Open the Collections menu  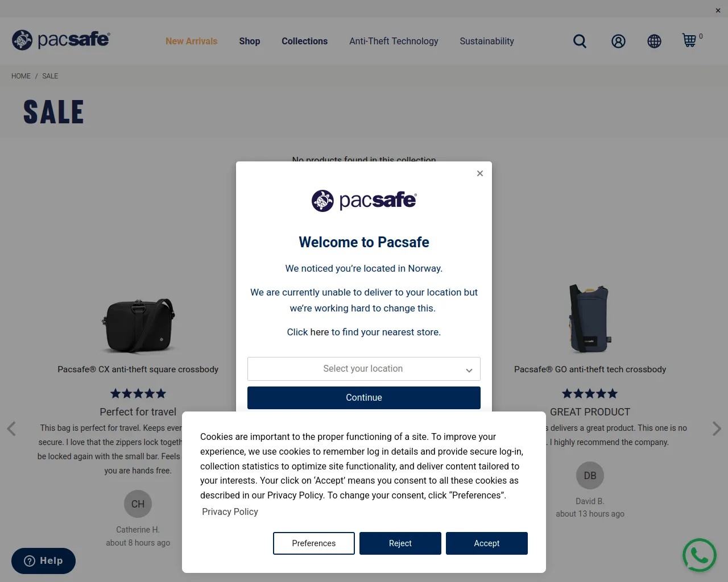[x=305, y=41]
